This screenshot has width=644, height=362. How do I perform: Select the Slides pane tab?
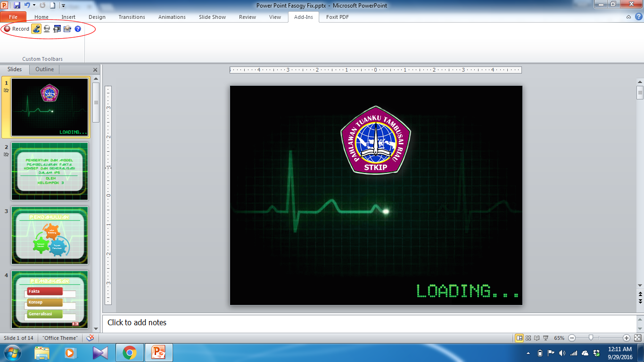pos(15,69)
